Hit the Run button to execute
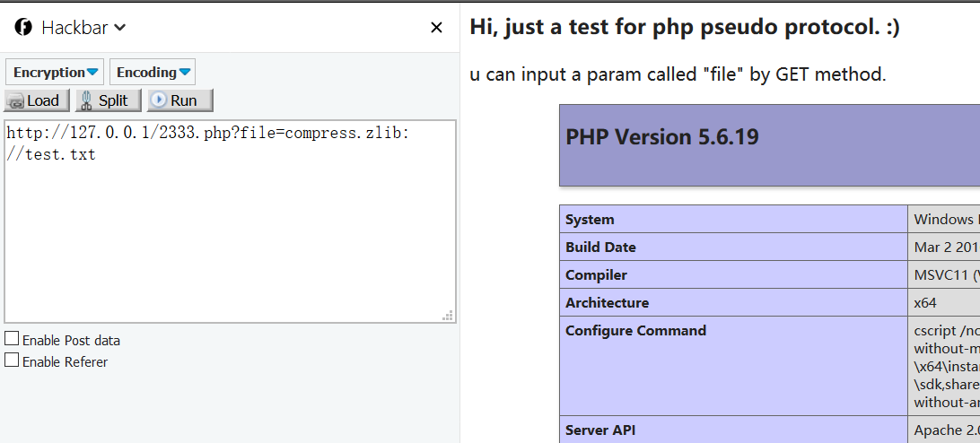The width and height of the screenshot is (980, 443). [x=179, y=100]
